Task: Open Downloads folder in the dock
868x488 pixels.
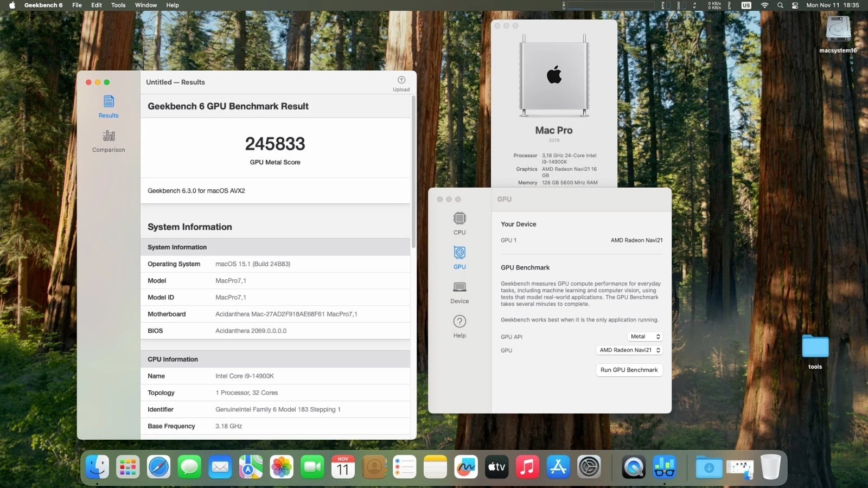Action: pyautogui.click(x=709, y=466)
